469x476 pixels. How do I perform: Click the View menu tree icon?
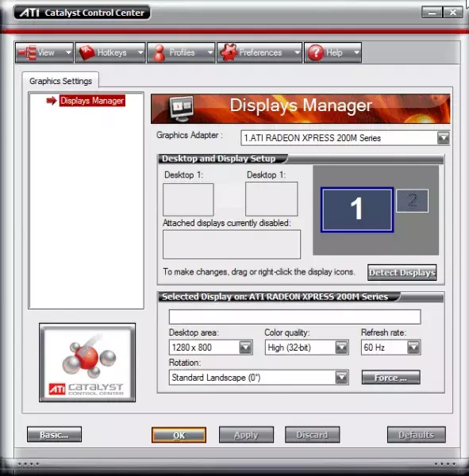pyautogui.click(x=27, y=52)
